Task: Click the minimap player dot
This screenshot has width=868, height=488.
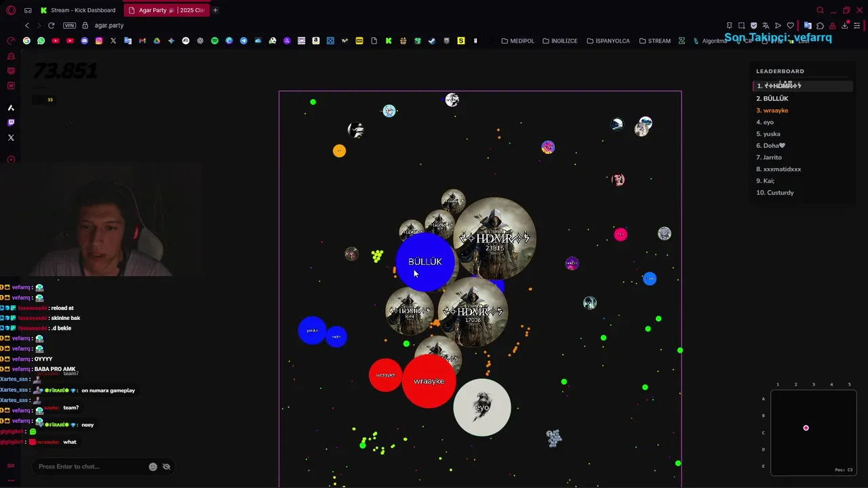Action: pyautogui.click(x=806, y=428)
